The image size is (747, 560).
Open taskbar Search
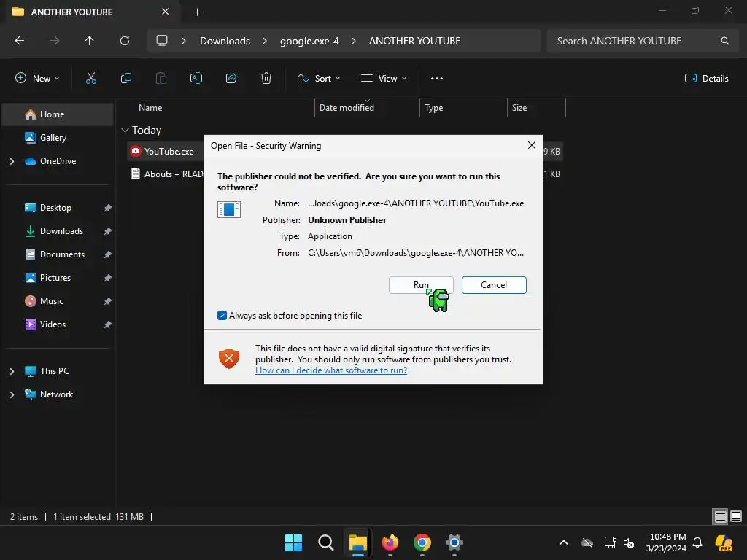(x=326, y=542)
